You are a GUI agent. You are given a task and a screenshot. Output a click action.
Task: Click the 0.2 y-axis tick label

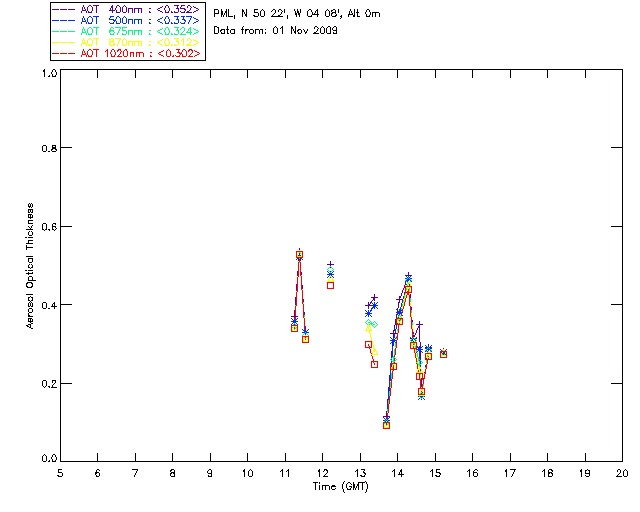(x=49, y=384)
